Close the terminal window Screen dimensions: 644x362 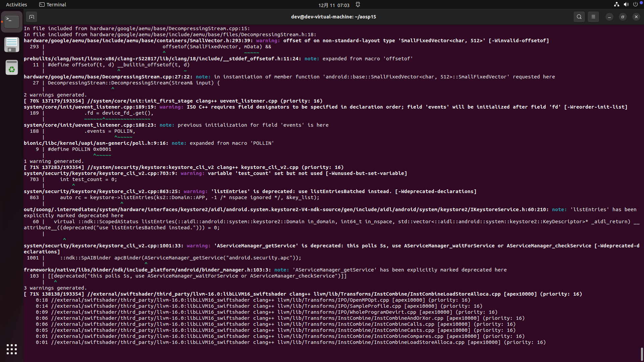636,17
